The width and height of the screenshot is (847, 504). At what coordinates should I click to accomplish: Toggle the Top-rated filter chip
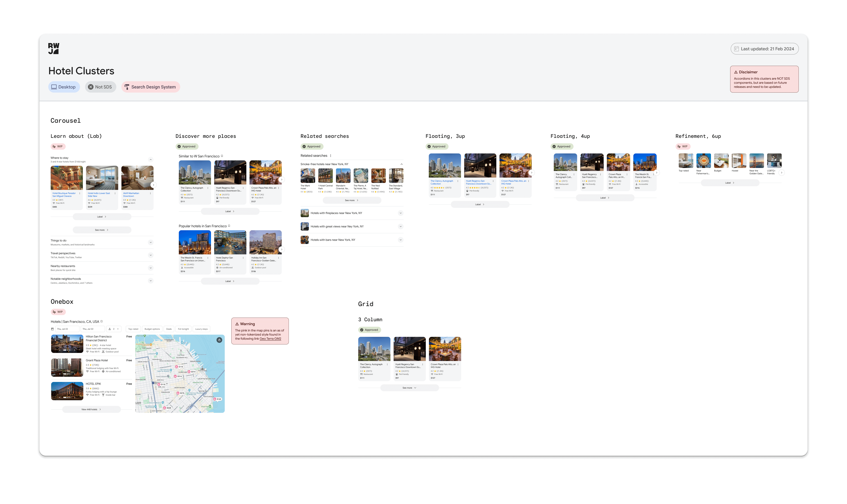133,329
